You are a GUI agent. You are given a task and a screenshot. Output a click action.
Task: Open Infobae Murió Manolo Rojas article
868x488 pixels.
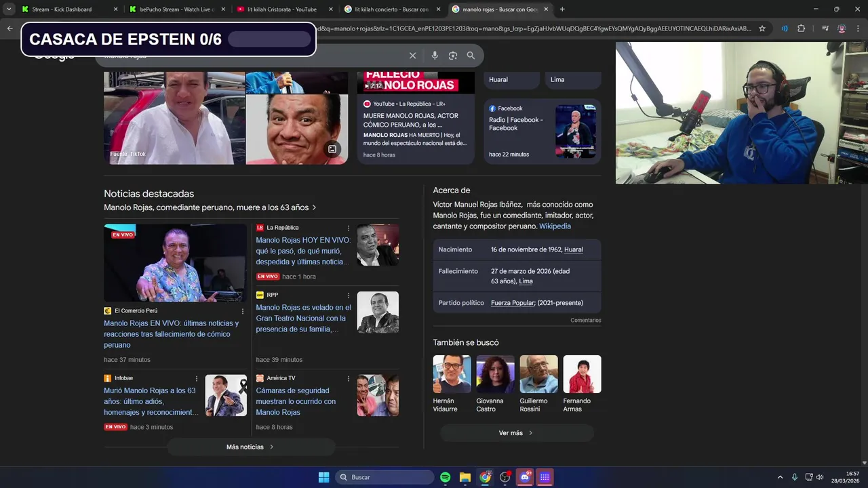[152, 401]
